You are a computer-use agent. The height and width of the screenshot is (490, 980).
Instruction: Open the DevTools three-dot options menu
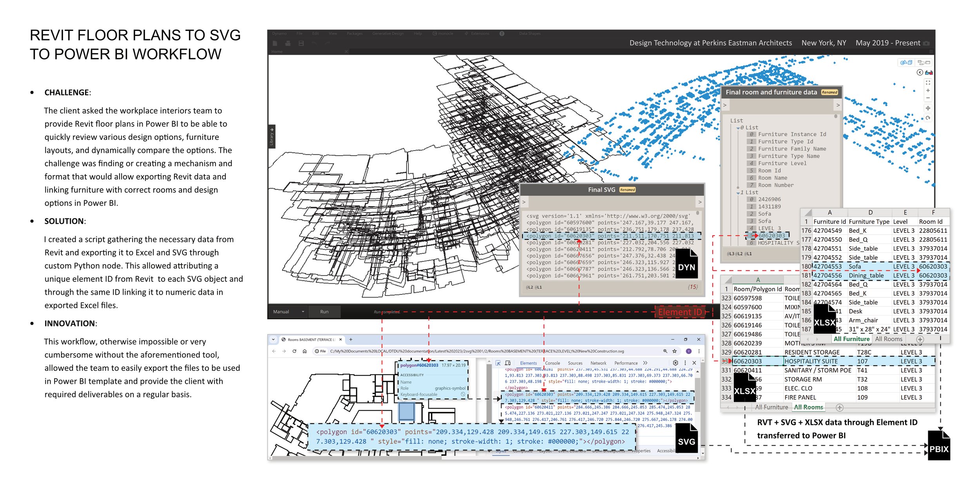[x=685, y=363]
